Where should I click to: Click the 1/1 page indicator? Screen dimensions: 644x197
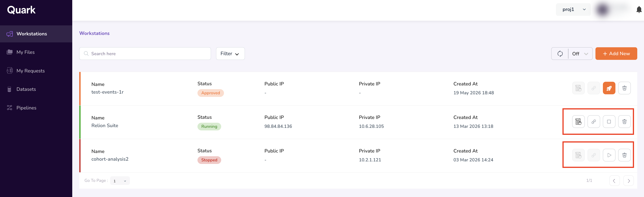589,180
